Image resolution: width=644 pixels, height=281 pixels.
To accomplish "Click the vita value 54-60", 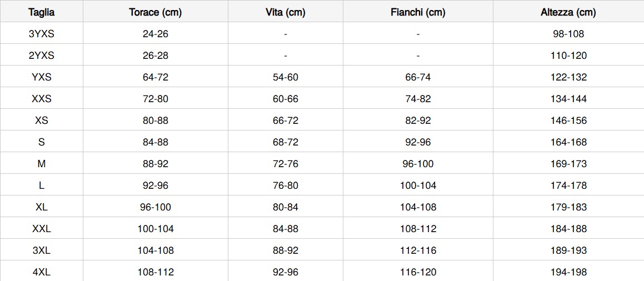I will pyautogui.click(x=285, y=77).
